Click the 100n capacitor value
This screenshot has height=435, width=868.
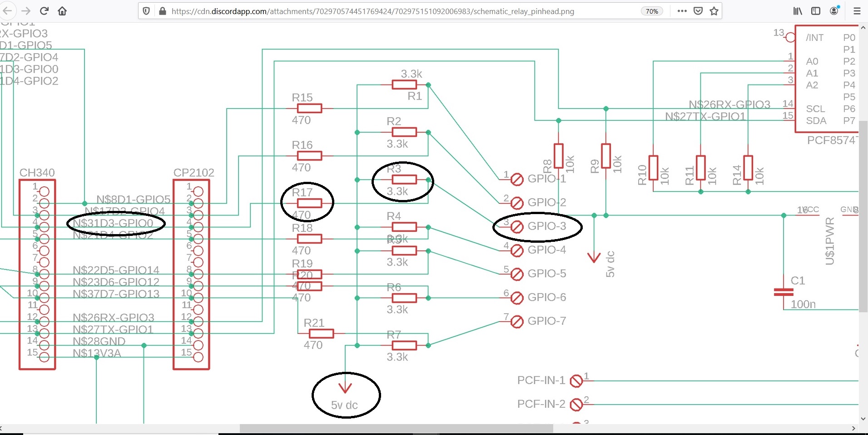[x=803, y=304]
